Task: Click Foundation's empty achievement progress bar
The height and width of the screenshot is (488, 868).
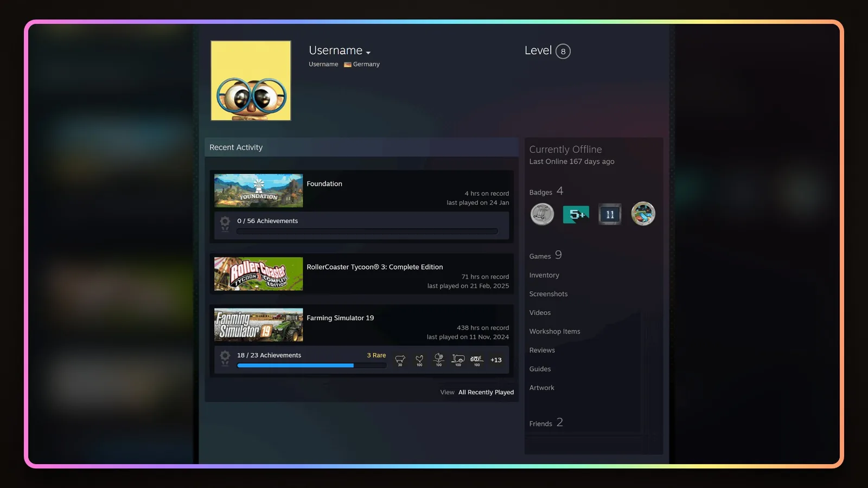Action: [x=367, y=231]
